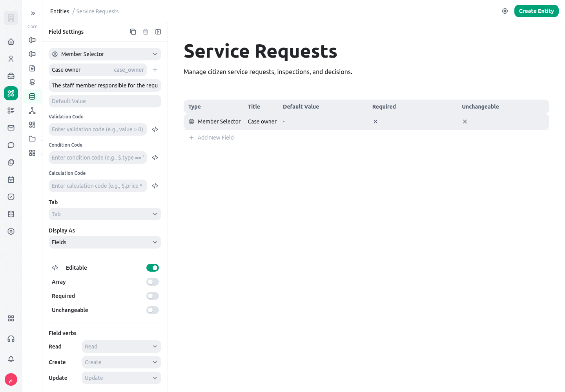The image size is (565, 392).
Task: Click the Service Requests page title
Action: point(261,51)
